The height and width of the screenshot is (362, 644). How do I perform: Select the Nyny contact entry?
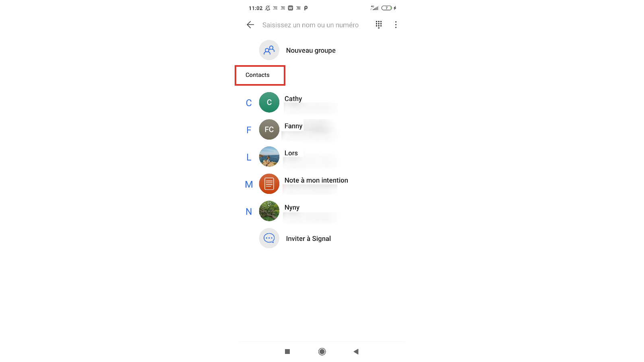point(322,211)
